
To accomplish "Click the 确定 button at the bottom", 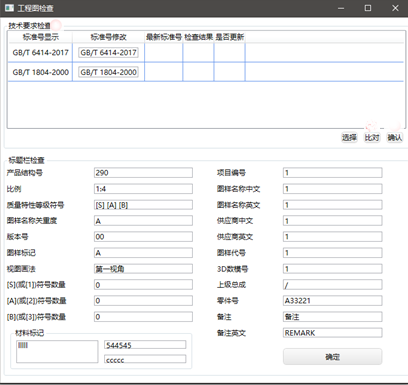I will click(332, 357).
